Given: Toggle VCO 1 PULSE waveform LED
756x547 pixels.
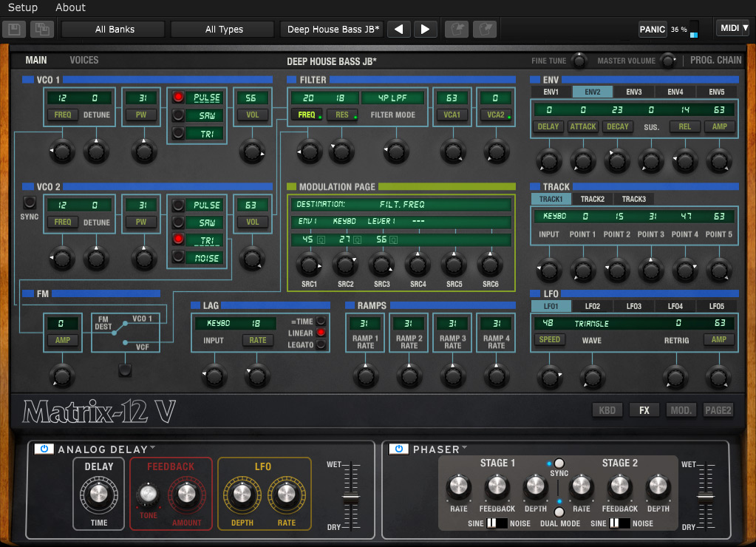Looking at the screenshot, I should point(178,98).
